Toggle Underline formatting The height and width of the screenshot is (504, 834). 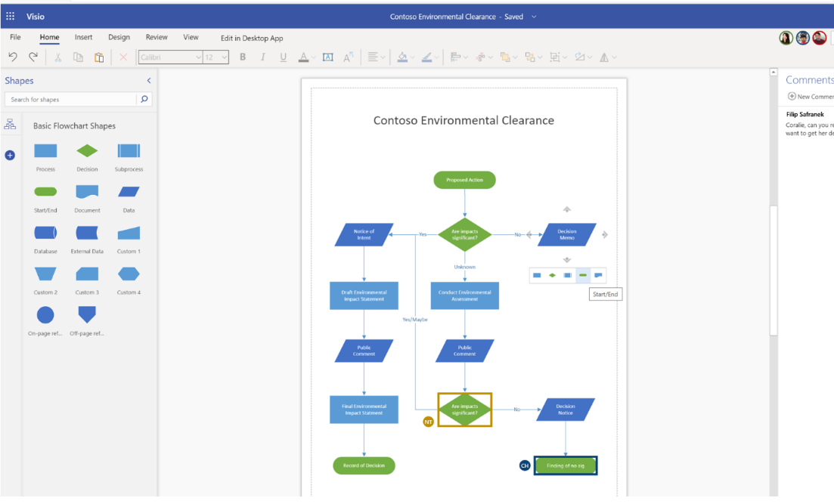pos(284,57)
